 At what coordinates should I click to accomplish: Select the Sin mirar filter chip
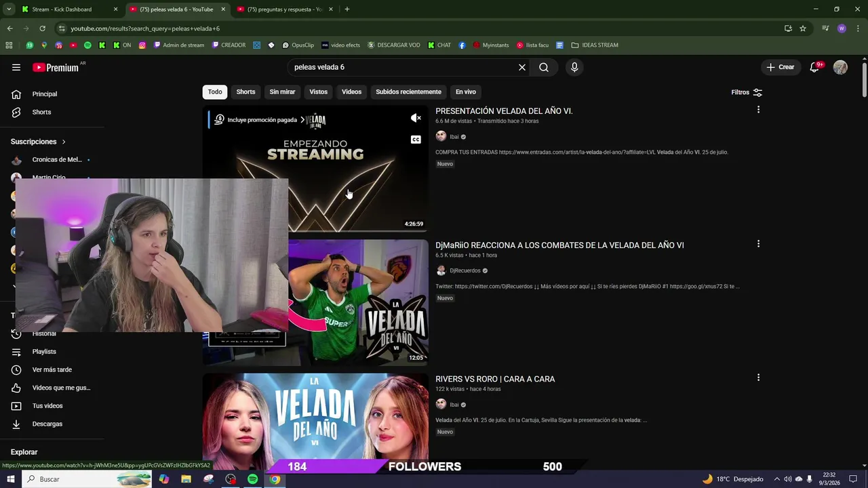pos(282,91)
